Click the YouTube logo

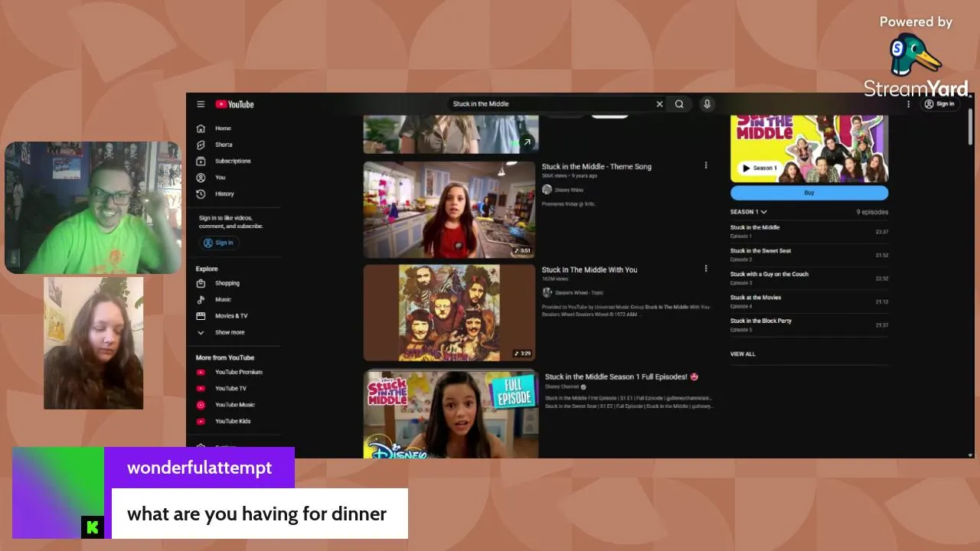click(x=234, y=104)
